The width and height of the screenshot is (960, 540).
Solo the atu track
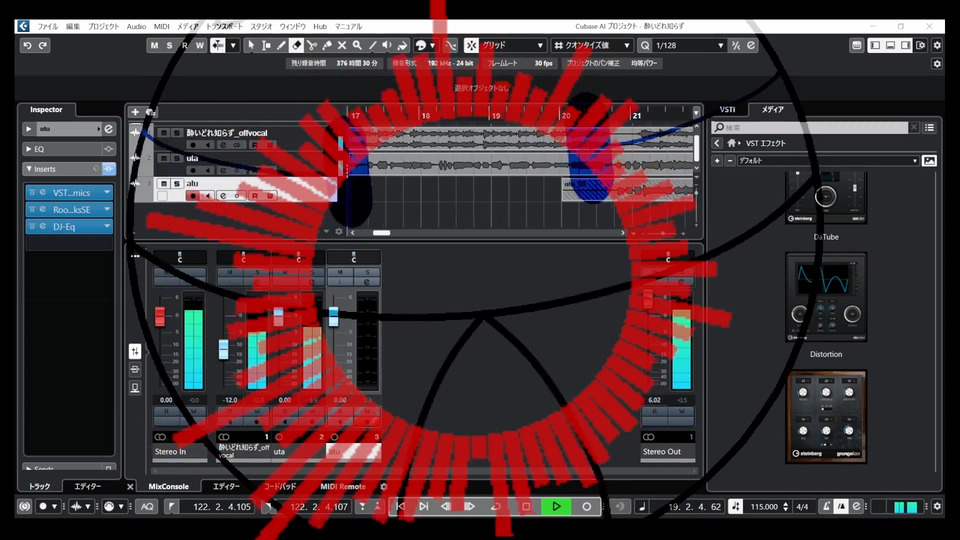[177, 184]
